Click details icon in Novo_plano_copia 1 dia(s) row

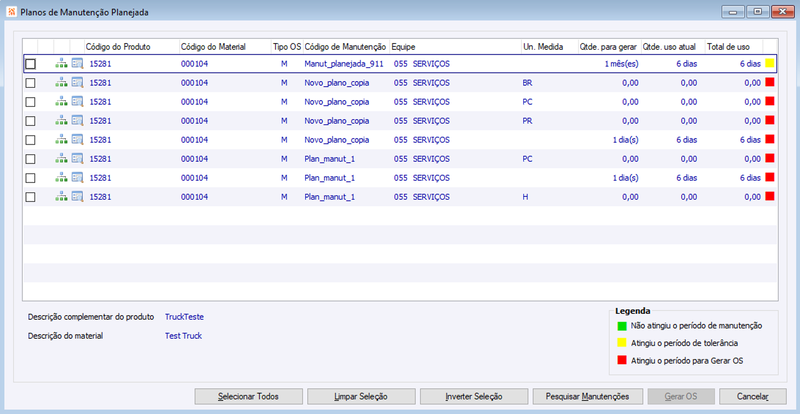point(78,140)
